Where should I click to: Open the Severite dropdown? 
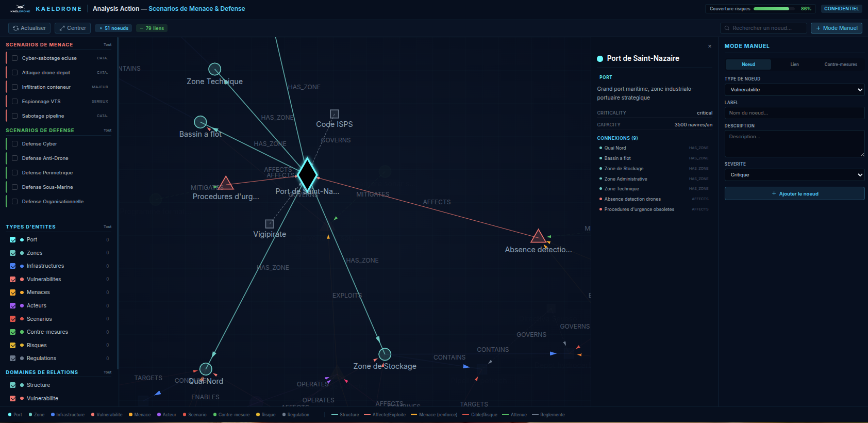pyautogui.click(x=794, y=175)
